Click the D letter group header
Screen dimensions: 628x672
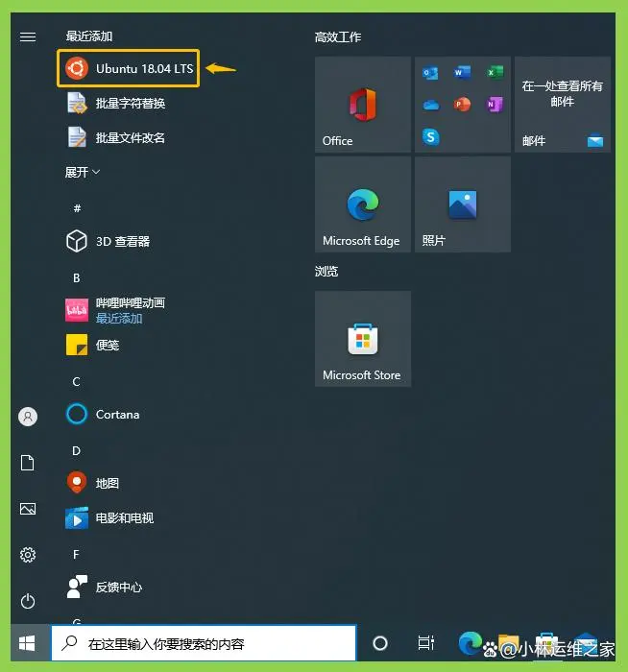[76, 451]
